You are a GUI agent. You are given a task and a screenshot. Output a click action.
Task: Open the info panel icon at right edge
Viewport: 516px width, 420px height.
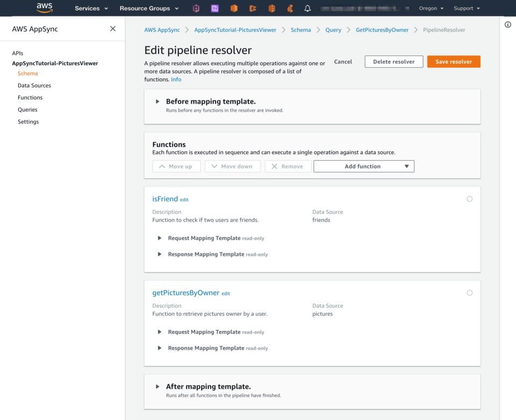point(508,25)
